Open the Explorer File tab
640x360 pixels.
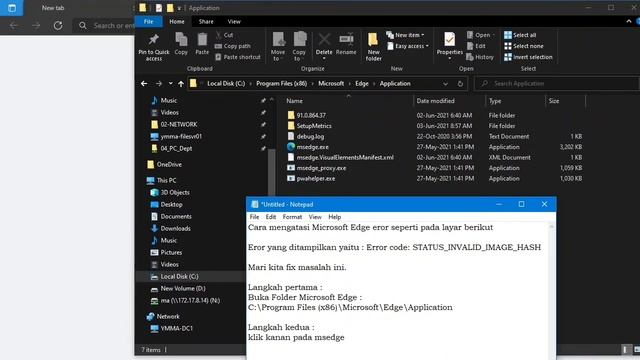pyautogui.click(x=149, y=22)
